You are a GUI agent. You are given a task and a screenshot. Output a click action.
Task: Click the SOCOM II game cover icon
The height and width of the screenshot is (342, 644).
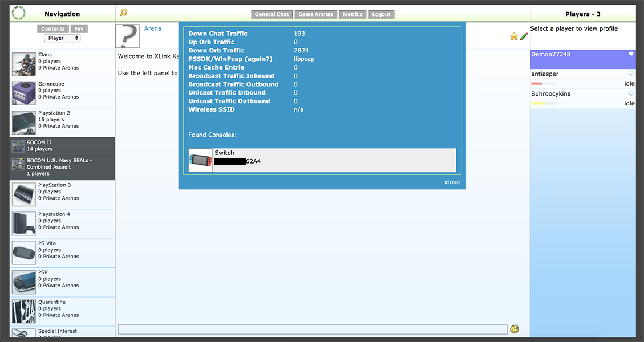tap(18, 146)
